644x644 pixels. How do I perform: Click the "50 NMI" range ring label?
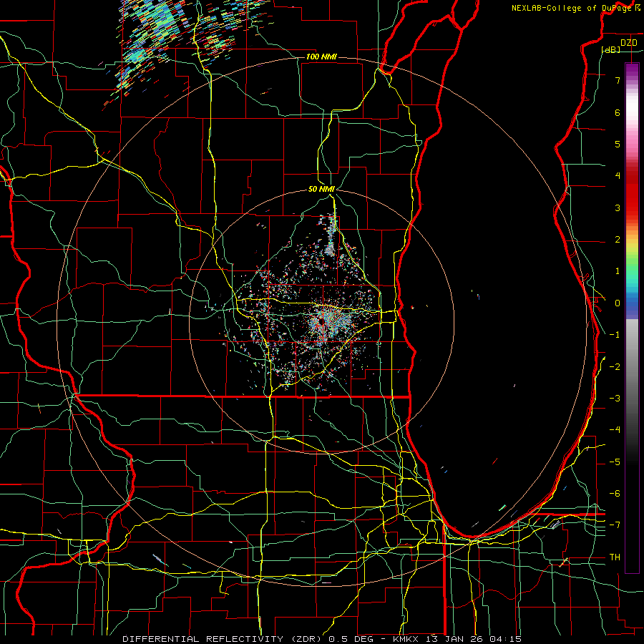point(321,189)
